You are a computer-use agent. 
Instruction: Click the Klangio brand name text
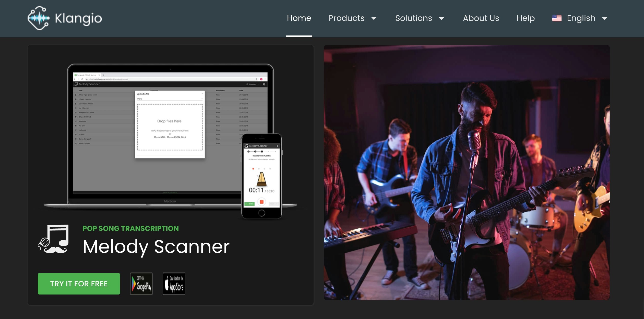pos(78,18)
